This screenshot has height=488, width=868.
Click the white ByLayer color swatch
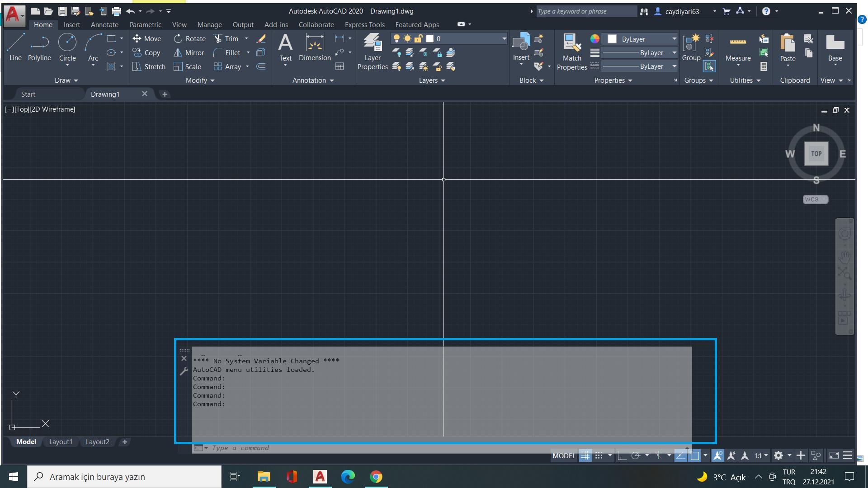[612, 39]
